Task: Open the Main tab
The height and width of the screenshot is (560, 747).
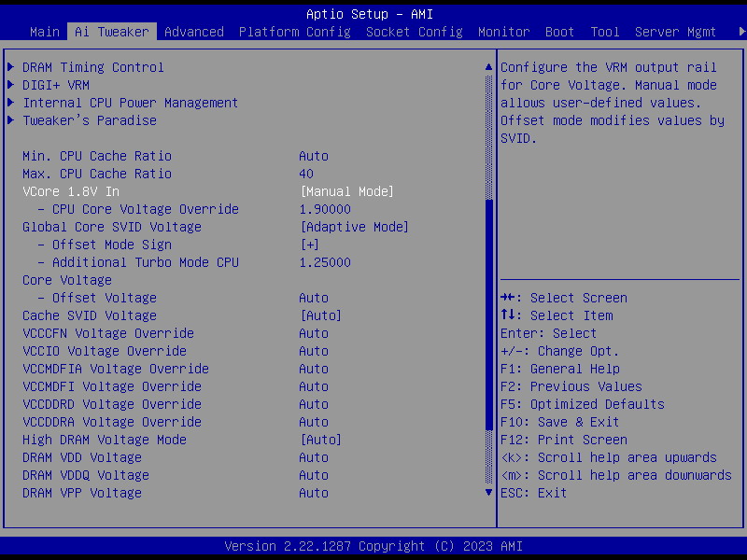Action: coord(45,32)
